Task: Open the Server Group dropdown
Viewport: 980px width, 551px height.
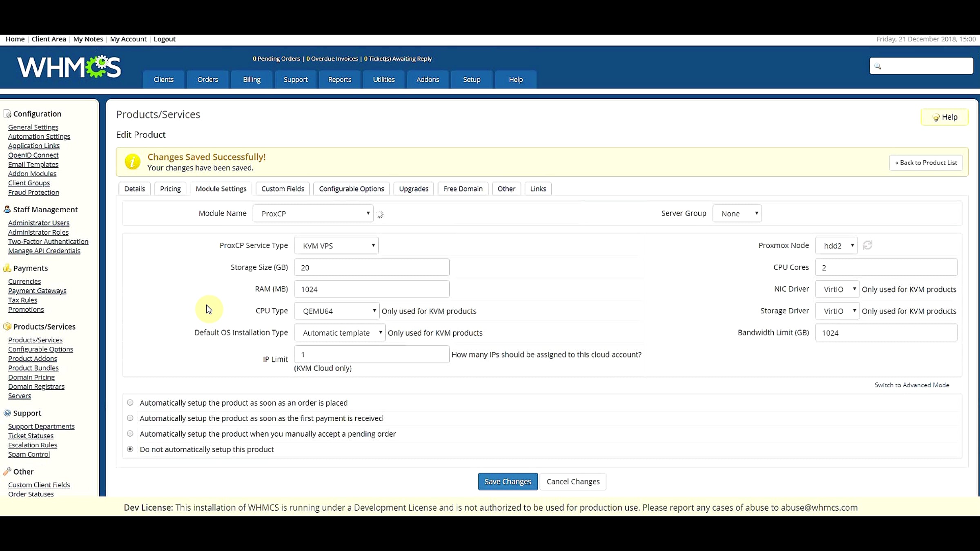Action: (737, 213)
